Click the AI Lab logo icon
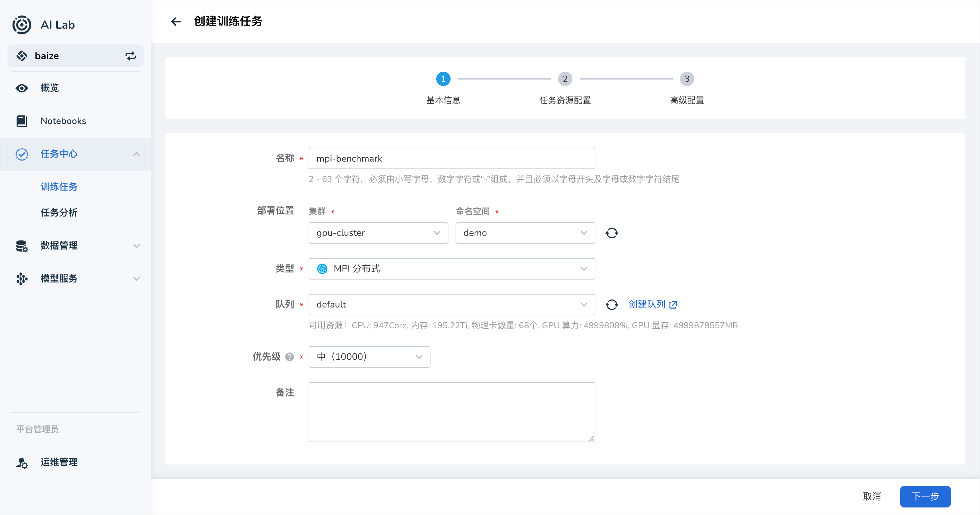980x515 pixels. (22, 25)
